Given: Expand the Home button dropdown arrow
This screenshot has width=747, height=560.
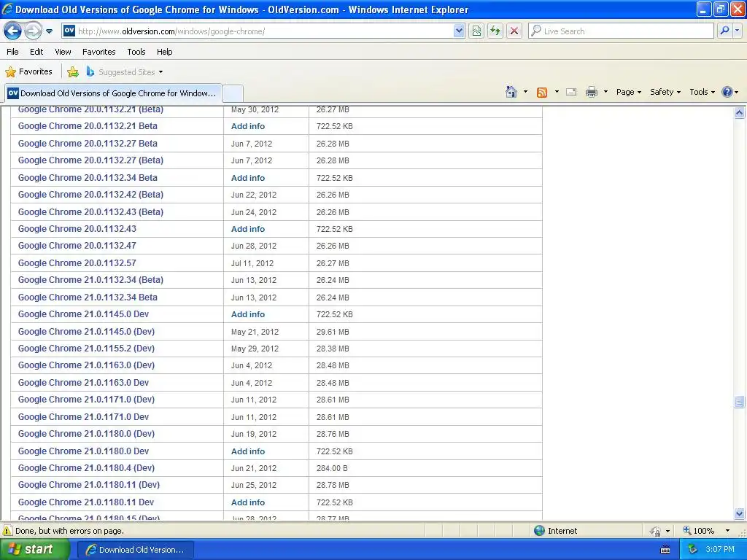Looking at the screenshot, I should [525, 92].
